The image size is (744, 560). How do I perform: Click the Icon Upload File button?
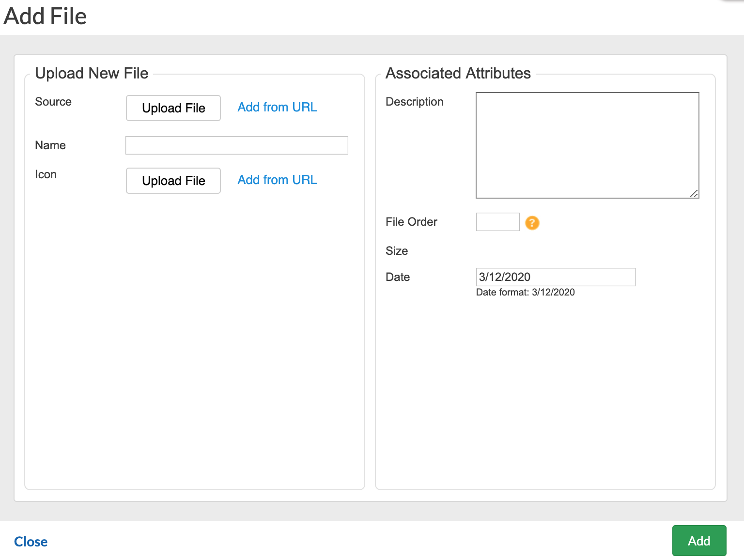tap(173, 181)
